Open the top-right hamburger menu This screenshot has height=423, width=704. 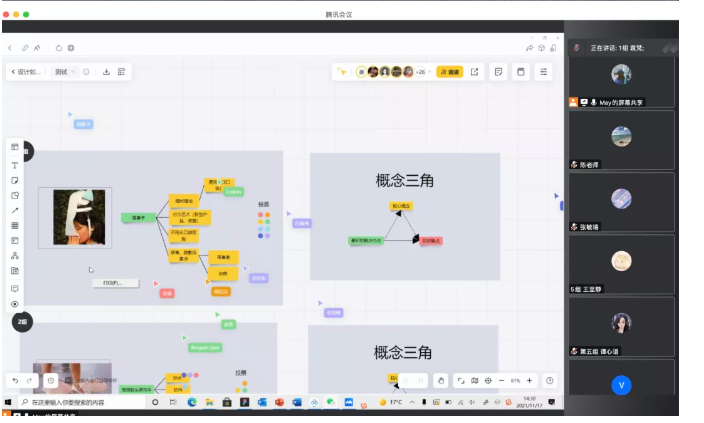coord(543,72)
